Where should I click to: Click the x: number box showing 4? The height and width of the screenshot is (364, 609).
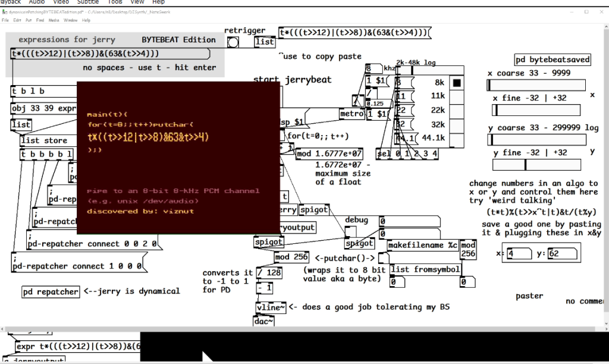[519, 254]
